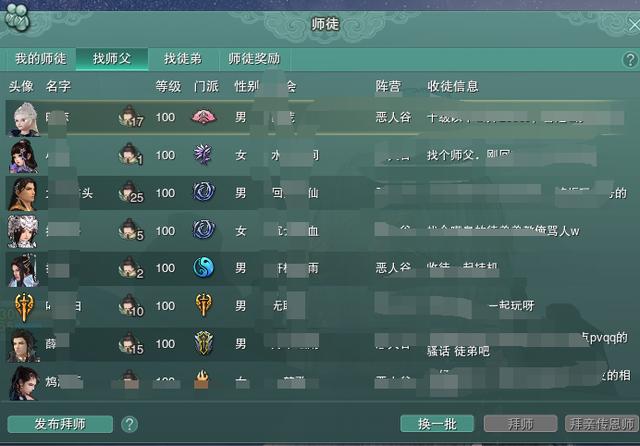Click the greyed 拜师 button
Viewport: 640px width, 446px height.
click(520, 424)
